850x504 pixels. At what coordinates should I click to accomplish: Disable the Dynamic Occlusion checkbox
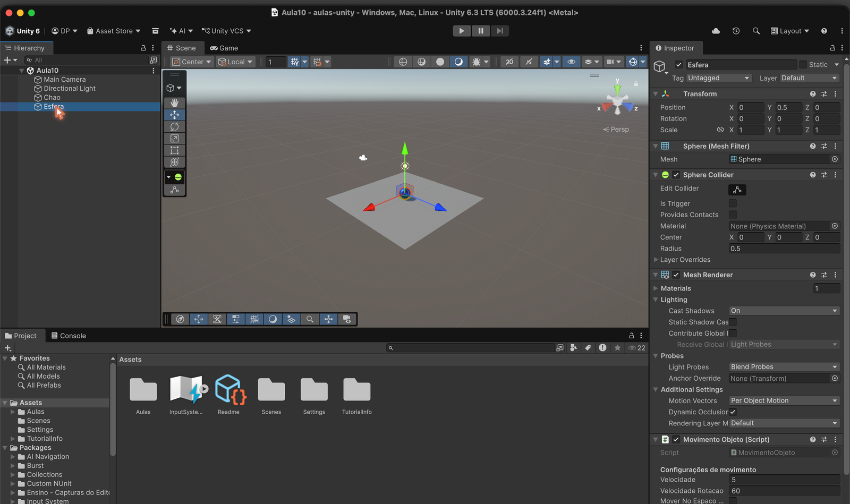click(x=733, y=412)
